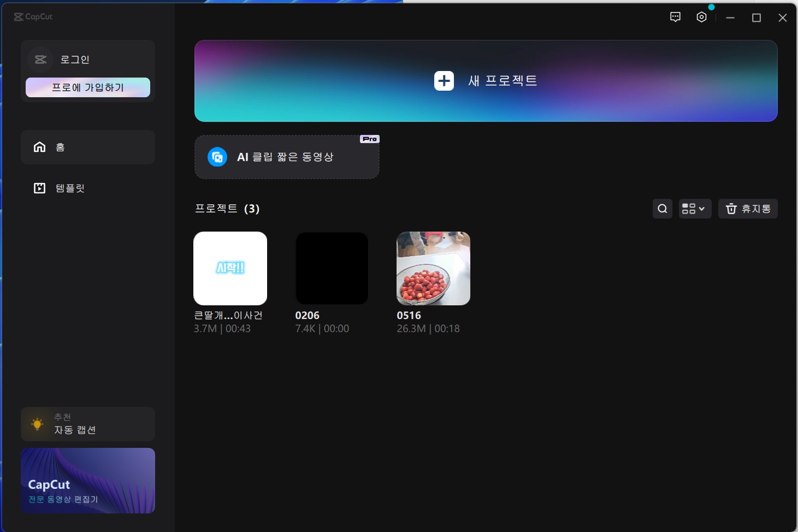Close the CapCut window
The height and width of the screenshot is (532, 798).
point(783,17)
